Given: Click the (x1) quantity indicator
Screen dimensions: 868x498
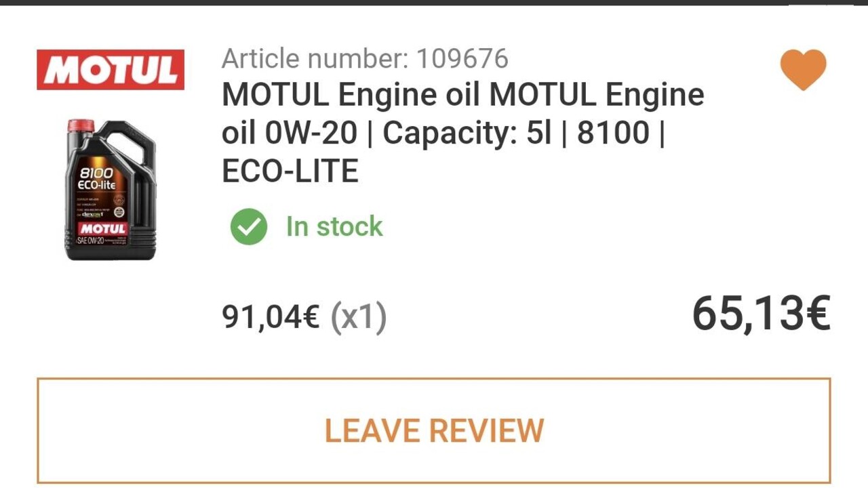Looking at the screenshot, I should pos(359,316).
